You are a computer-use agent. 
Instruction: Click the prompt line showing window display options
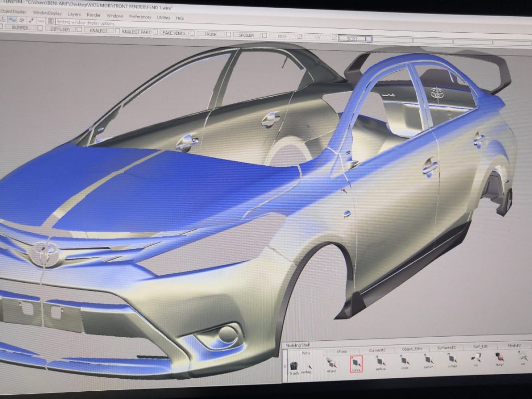coord(86,22)
